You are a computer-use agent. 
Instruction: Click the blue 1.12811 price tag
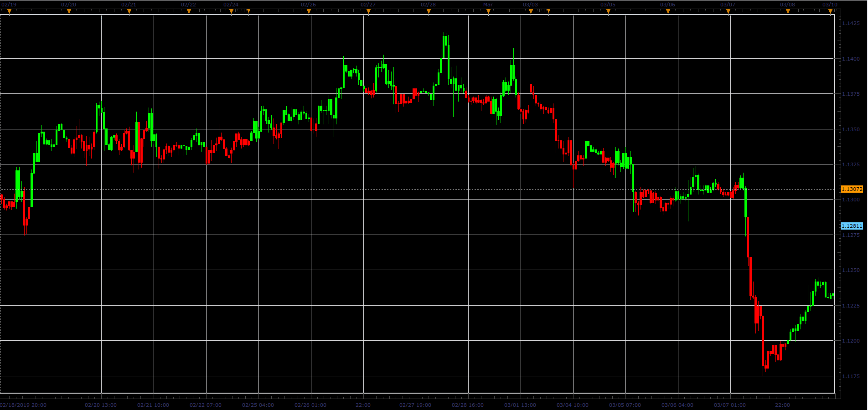click(x=852, y=226)
